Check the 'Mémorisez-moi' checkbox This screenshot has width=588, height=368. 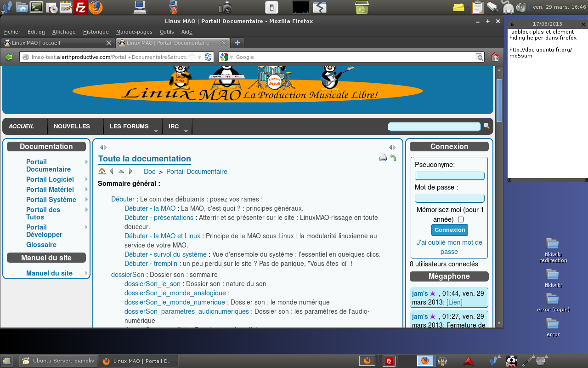(461, 219)
